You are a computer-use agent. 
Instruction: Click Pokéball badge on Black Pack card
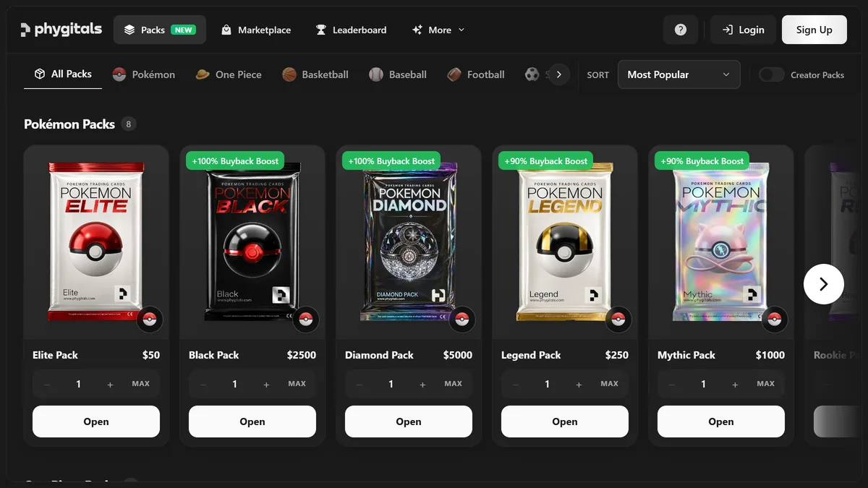pyautogui.click(x=306, y=320)
